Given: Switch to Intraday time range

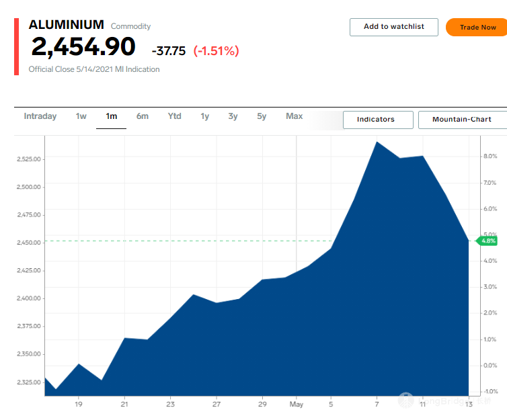Looking at the screenshot, I should 40,116.
